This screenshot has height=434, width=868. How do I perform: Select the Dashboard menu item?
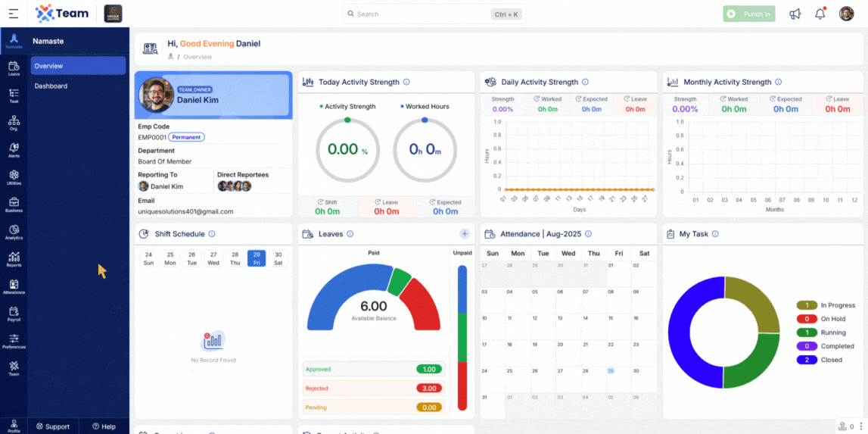coord(51,86)
